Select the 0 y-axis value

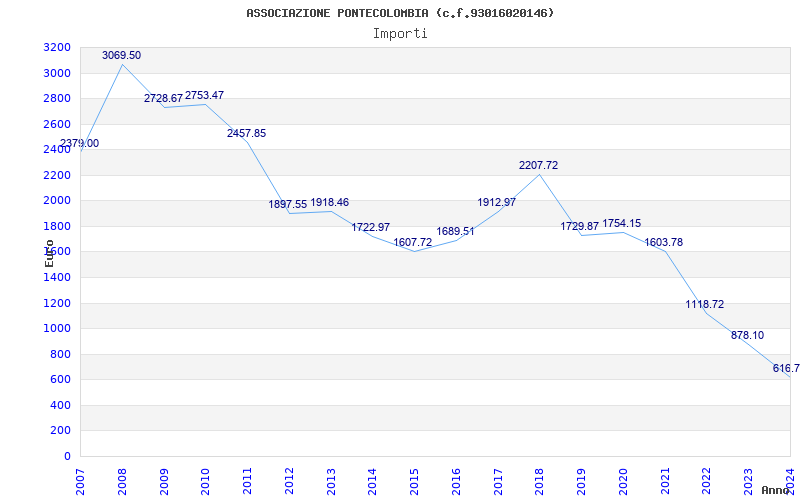coord(67,456)
